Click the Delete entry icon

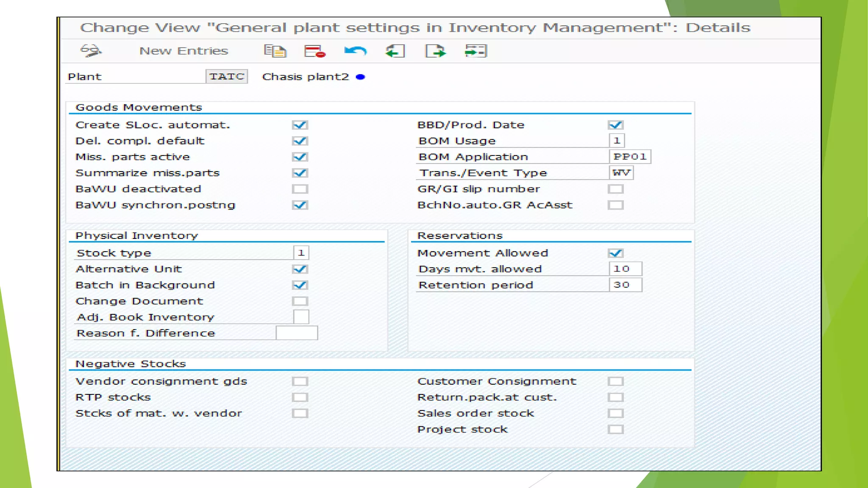coord(314,51)
